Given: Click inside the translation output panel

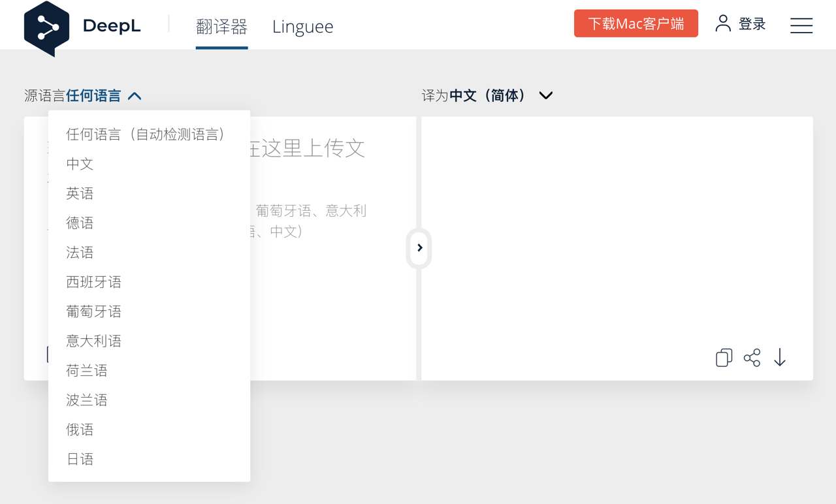Looking at the screenshot, I should [x=617, y=248].
